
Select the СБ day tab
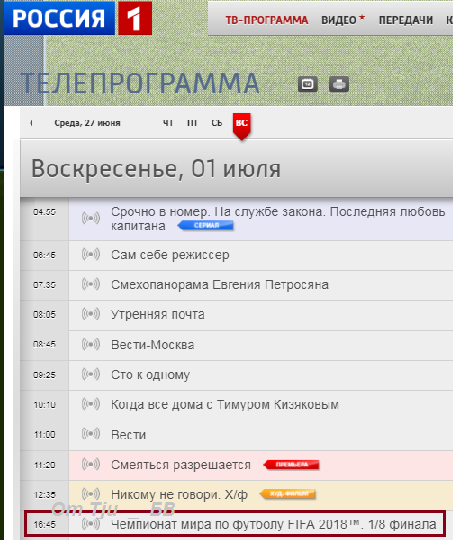pos(216,123)
